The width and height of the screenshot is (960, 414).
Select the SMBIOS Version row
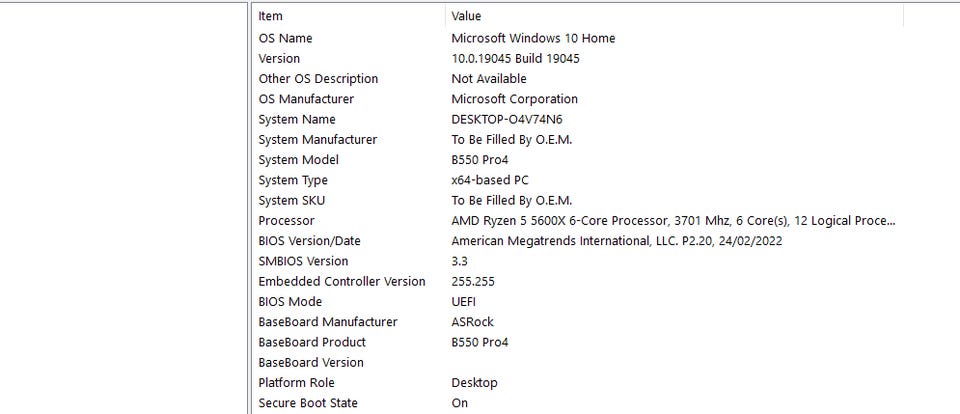[303, 261]
